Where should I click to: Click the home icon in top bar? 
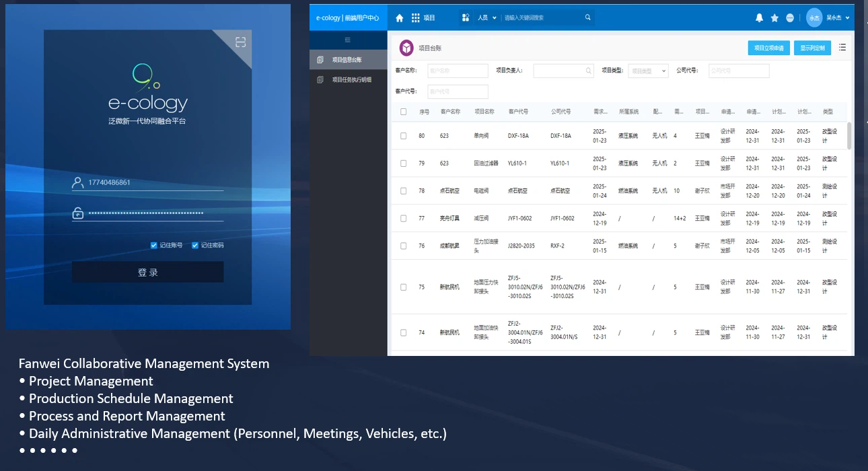point(400,17)
